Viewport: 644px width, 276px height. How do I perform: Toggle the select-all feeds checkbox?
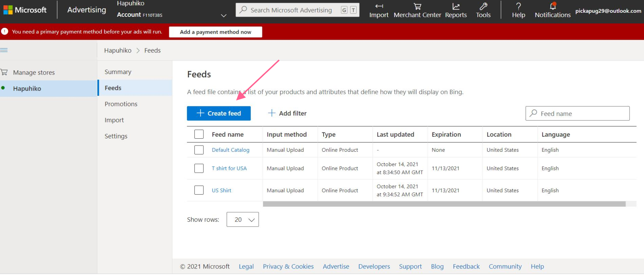click(x=199, y=134)
